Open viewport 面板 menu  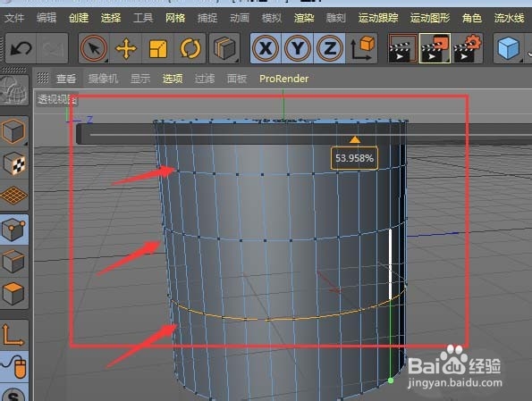[237, 79]
